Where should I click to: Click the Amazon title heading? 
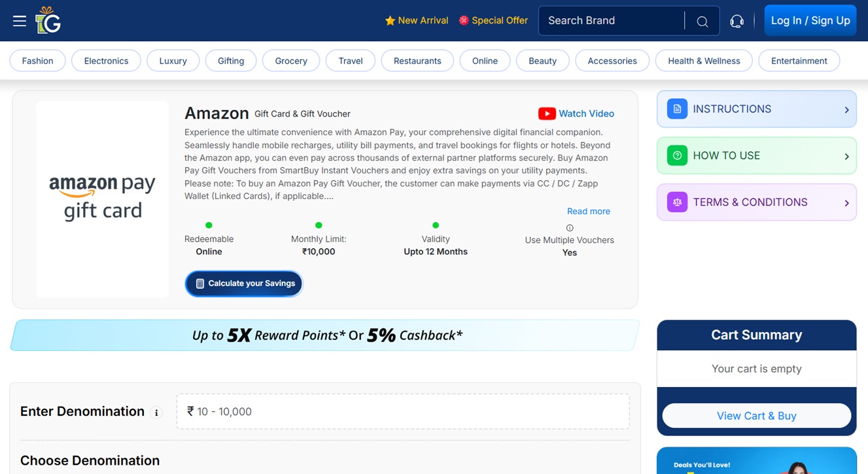[217, 113]
